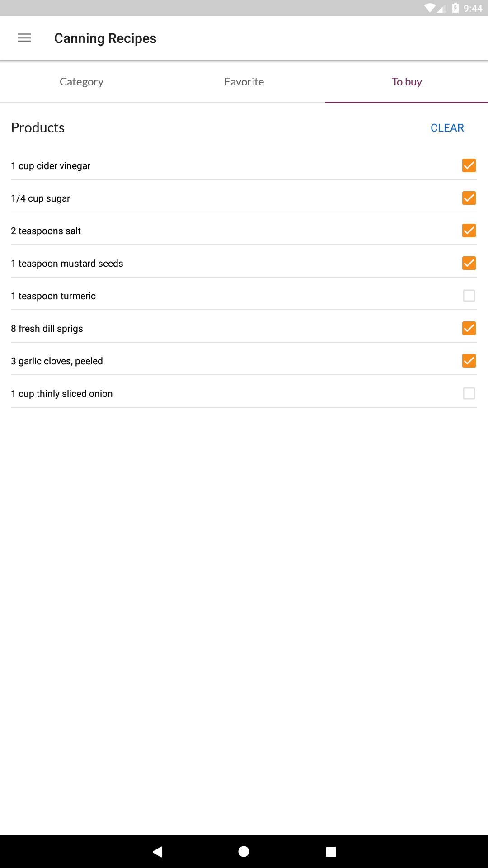Open the hamburger navigation menu
Viewport: 488px width, 868px height.
point(24,38)
